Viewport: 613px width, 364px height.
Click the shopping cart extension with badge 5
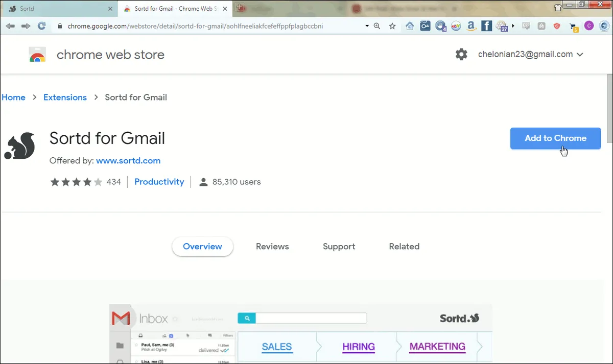click(x=573, y=26)
